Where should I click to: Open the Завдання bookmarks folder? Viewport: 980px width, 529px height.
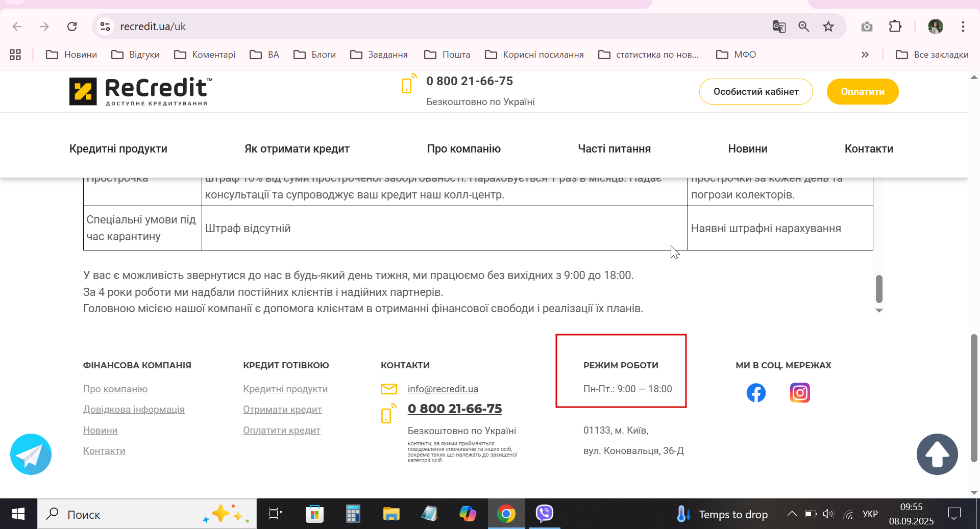tap(379, 55)
